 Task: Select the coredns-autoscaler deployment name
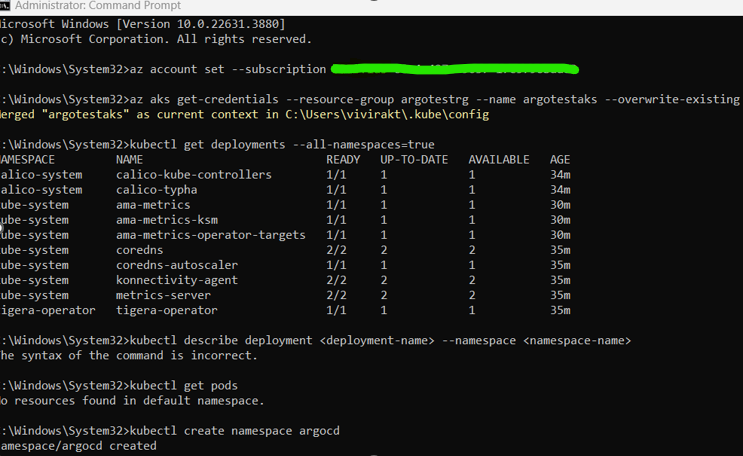pyautogui.click(x=177, y=265)
